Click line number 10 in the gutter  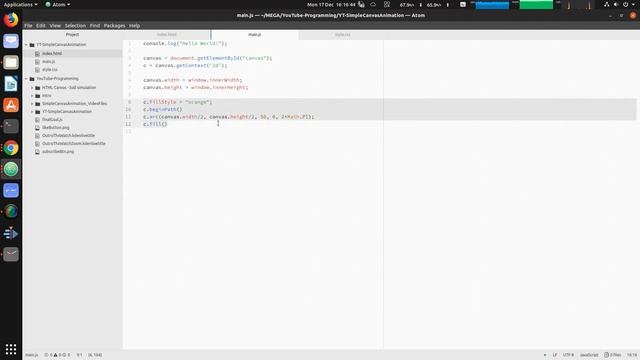[128, 109]
